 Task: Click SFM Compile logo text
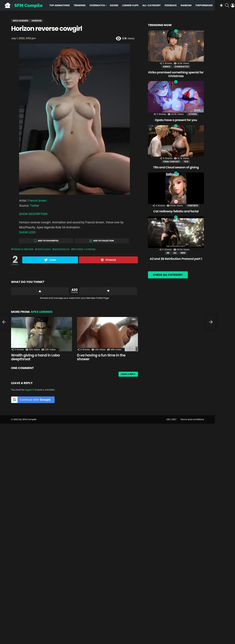(28, 5)
